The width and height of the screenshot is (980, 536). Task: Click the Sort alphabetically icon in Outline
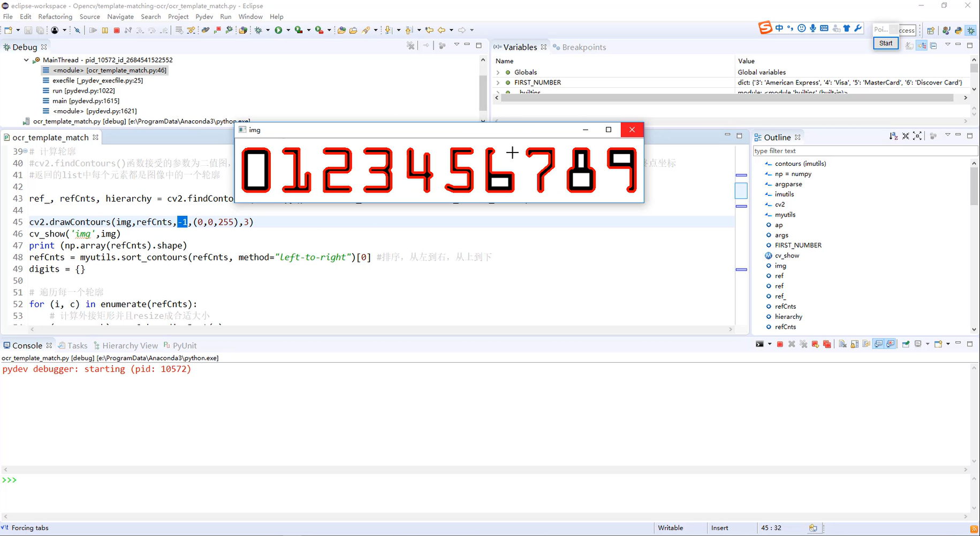pyautogui.click(x=893, y=136)
